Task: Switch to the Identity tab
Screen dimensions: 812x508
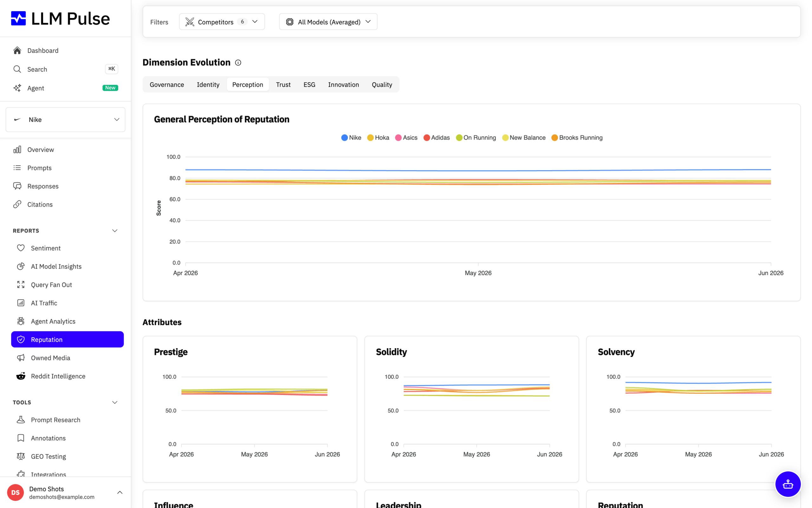Action: [208, 85]
